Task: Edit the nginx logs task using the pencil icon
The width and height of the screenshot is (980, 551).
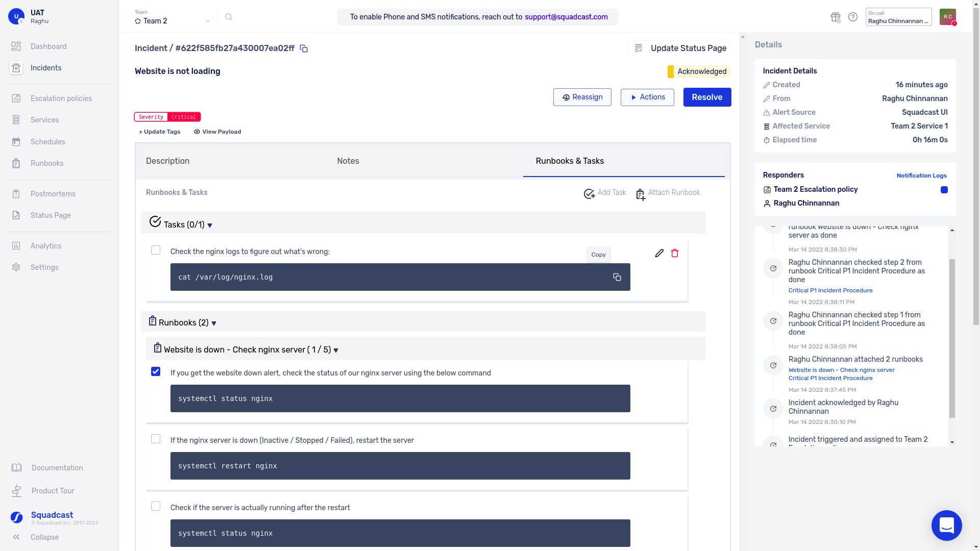Action: click(x=658, y=253)
